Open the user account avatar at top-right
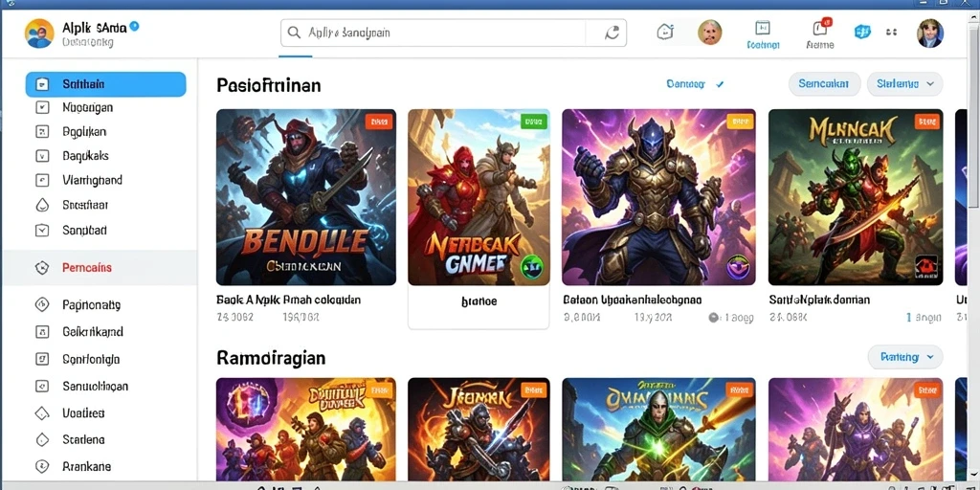This screenshot has width=980, height=490. coord(930,33)
